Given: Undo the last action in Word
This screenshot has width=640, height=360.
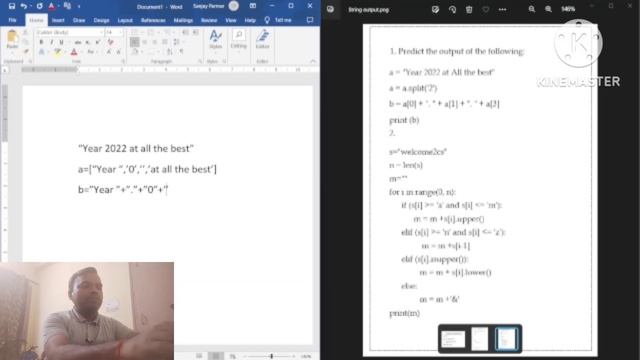Looking at the screenshot, I should pyautogui.click(x=24, y=6).
